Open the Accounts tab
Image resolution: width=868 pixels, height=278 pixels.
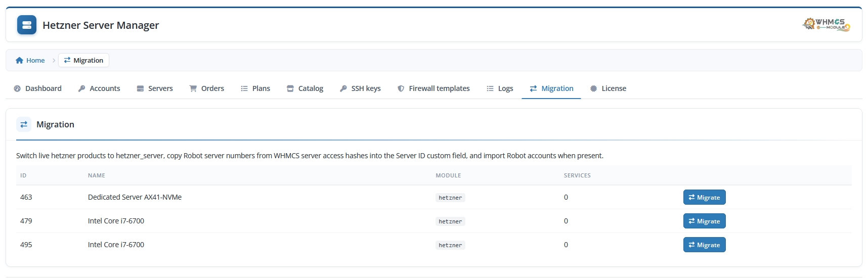tap(99, 88)
